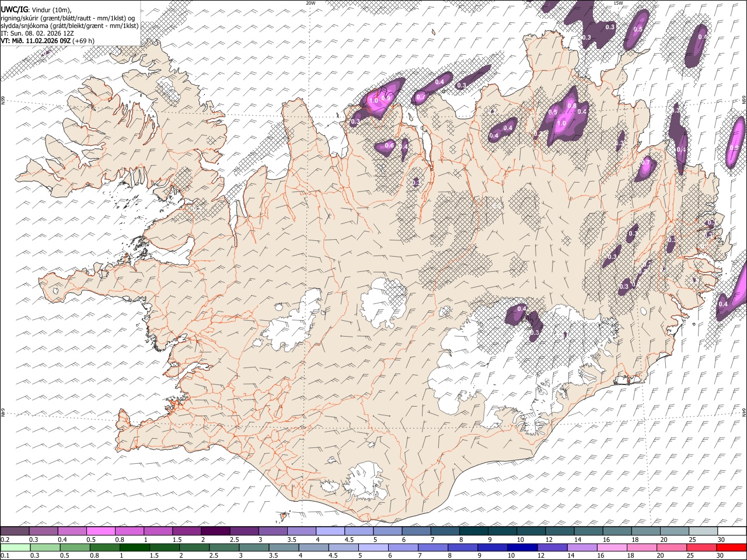Image resolution: width=747 pixels, height=560 pixels.
Task: Pick the darkest purple upper swatch labeled 2
Action: [215, 531]
